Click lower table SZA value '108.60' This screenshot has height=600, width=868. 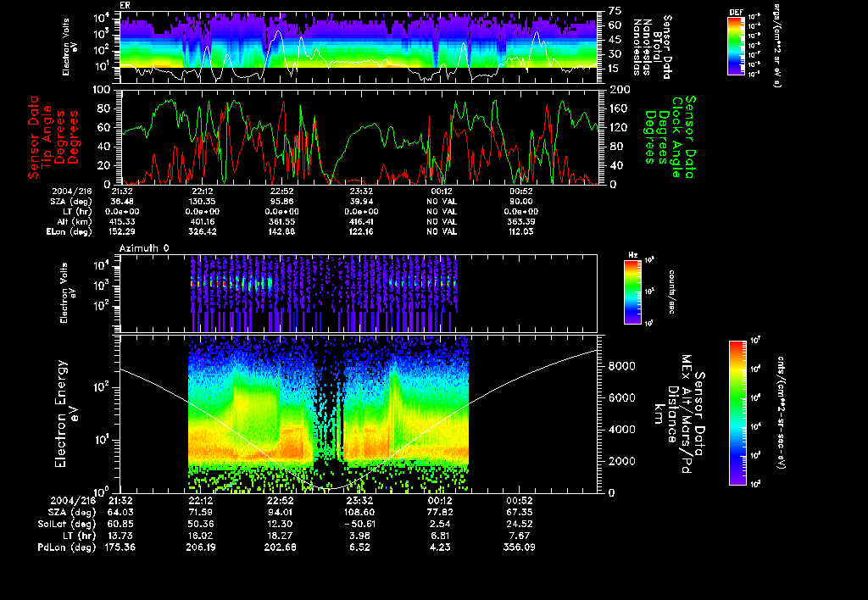[x=359, y=512]
